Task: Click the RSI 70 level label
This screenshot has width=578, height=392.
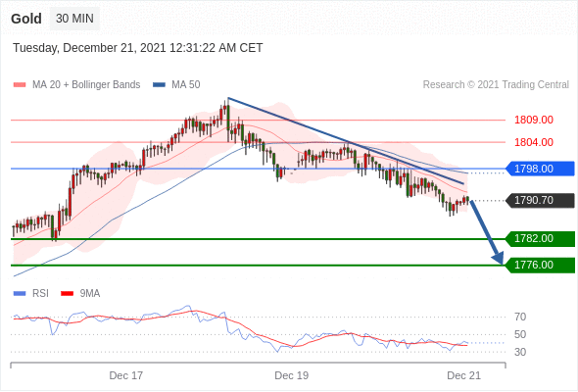Action: pos(520,317)
